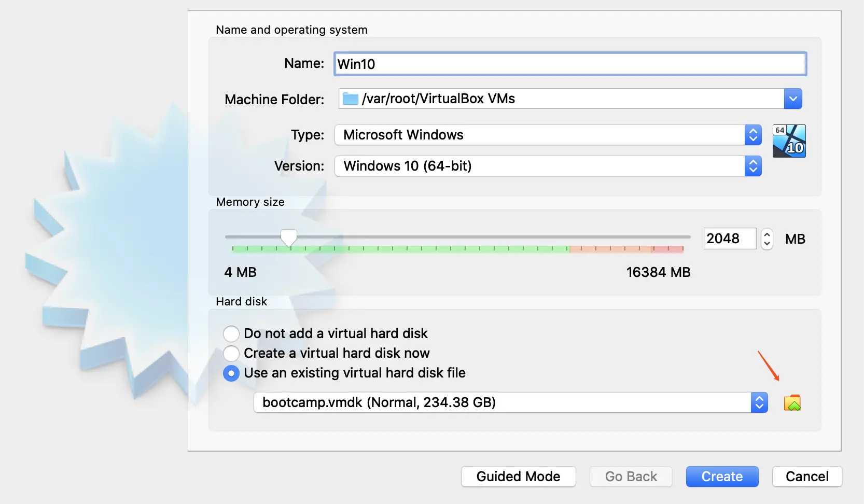
Task: Open the Type dropdown showing Microsoft Windows
Action: (754, 135)
